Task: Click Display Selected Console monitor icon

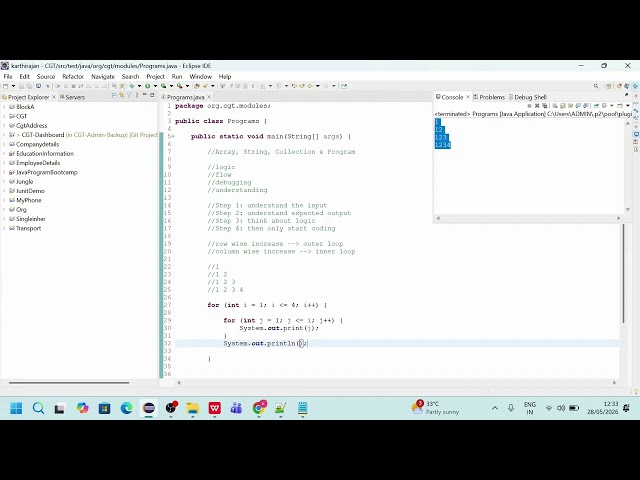Action: coord(604,106)
